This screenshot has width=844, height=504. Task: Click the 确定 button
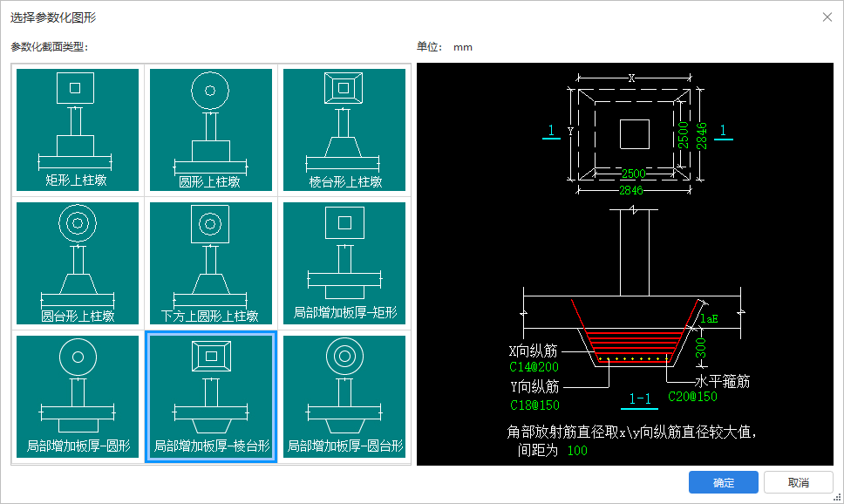pyautogui.click(x=724, y=482)
